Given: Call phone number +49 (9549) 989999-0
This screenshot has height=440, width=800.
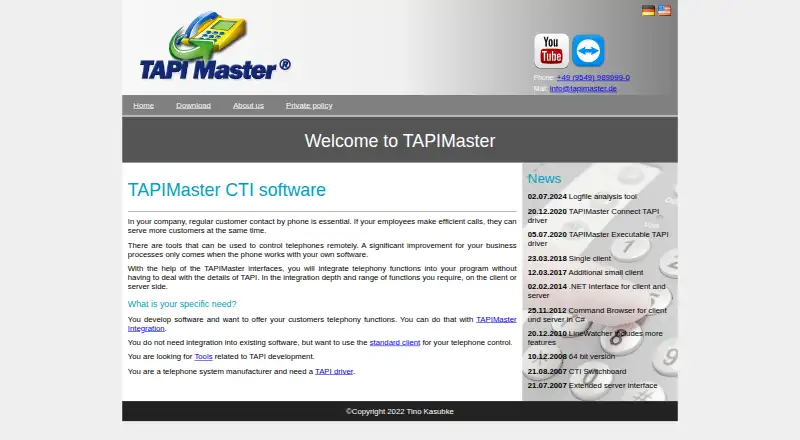Looking at the screenshot, I should click(593, 77).
